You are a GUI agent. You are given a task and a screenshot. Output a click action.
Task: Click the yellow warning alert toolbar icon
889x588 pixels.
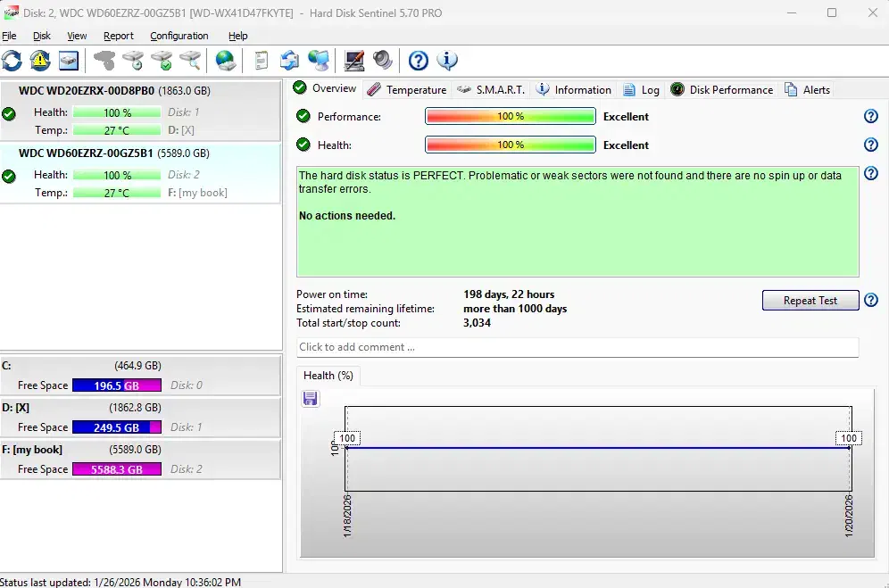tap(40, 61)
